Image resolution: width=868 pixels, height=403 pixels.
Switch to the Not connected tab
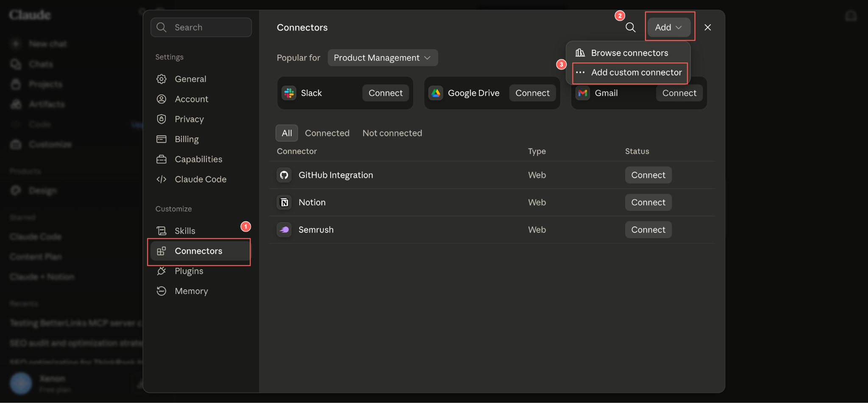pyautogui.click(x=392, y=133)
